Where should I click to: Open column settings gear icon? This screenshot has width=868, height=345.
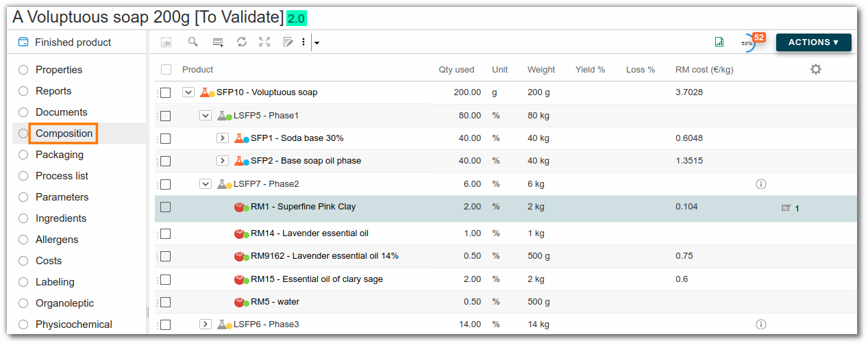[x=815, y=69]
